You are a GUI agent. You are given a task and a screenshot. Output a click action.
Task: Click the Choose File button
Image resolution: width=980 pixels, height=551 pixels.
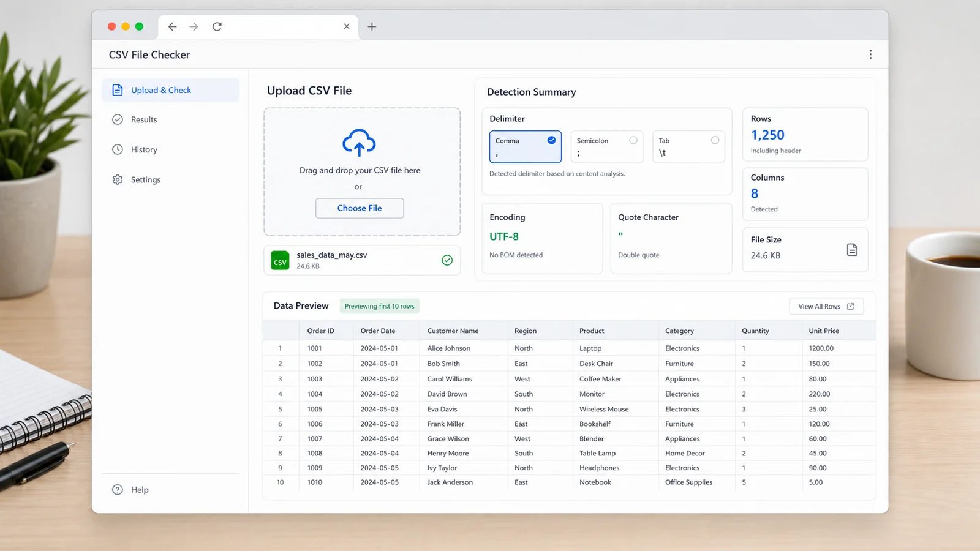[x=360, y=208]
